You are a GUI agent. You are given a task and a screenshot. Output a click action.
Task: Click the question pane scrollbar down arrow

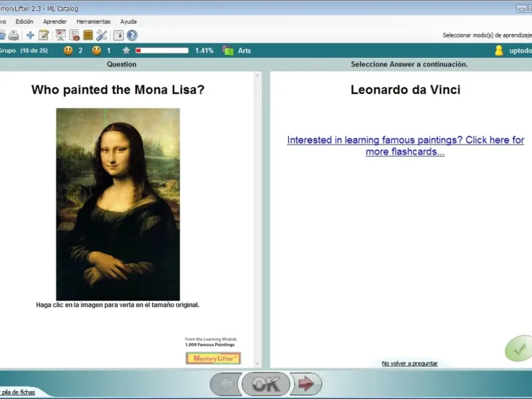click(x=257, y=364)
